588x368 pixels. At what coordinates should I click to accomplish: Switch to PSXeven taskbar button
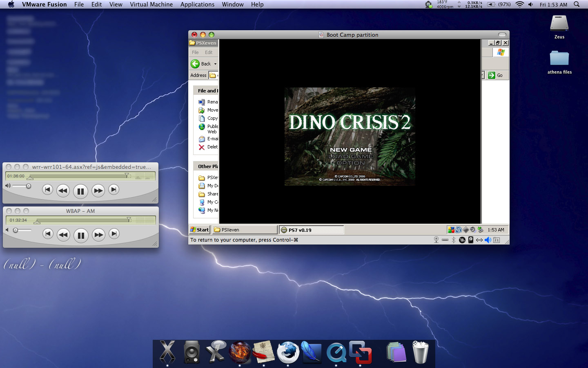click(244, 230)
